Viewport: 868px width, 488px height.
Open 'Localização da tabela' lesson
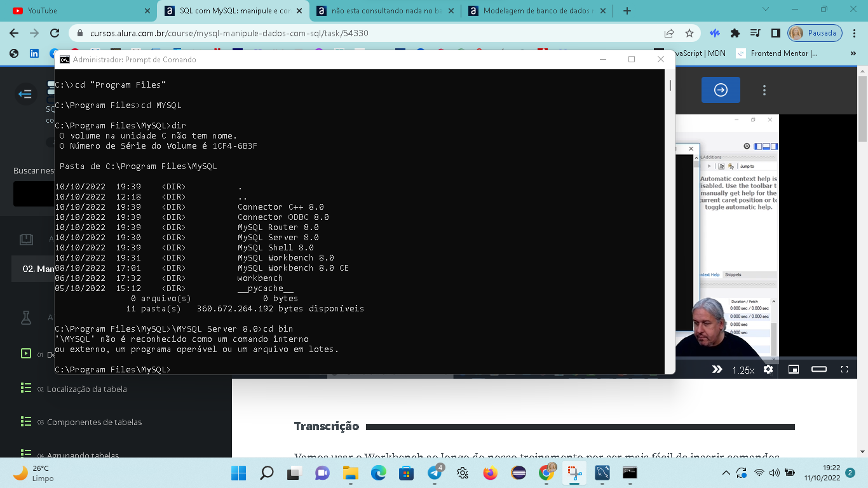(x=86, y=389)
